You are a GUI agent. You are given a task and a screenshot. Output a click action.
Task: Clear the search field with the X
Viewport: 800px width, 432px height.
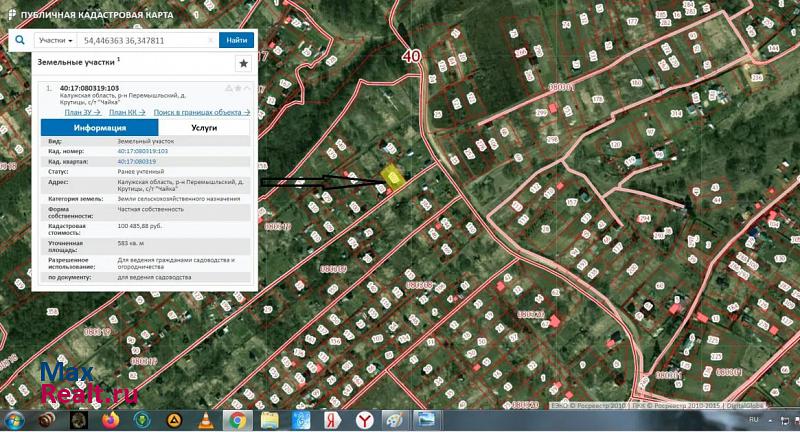tap(211, 41)
